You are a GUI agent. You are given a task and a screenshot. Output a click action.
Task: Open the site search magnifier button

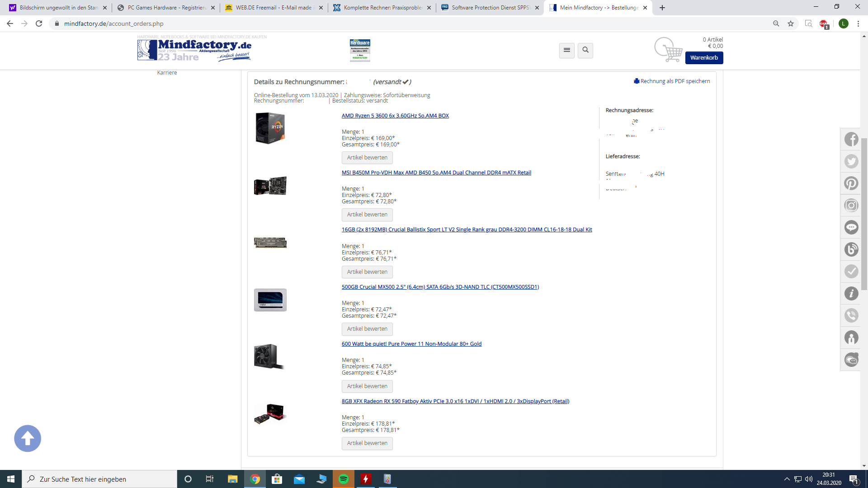(585, 50)
